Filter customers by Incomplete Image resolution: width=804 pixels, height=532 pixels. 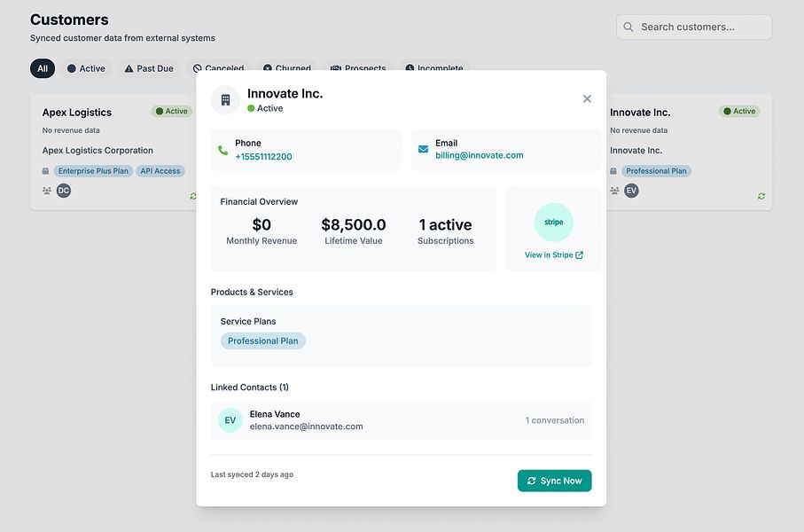coord(434,67)
